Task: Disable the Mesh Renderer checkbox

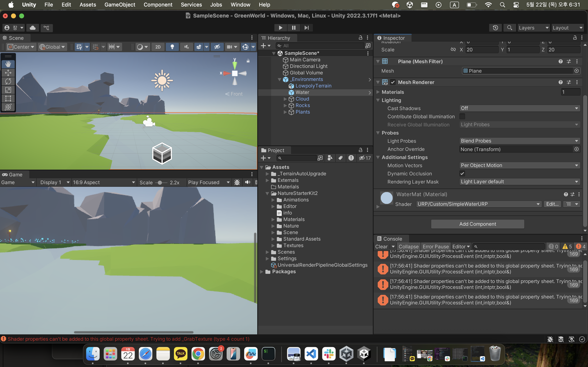Action: [x=393, y=82]
